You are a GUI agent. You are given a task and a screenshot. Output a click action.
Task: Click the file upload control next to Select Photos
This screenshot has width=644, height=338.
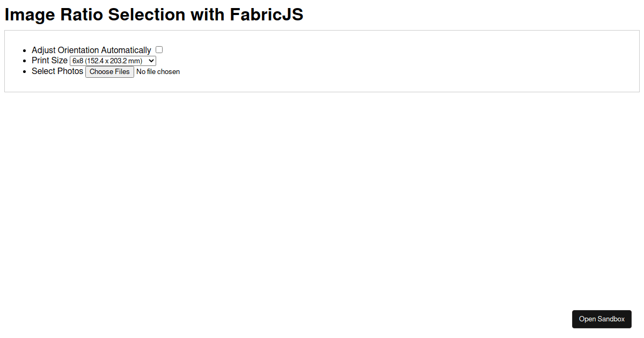coord(109,71)
